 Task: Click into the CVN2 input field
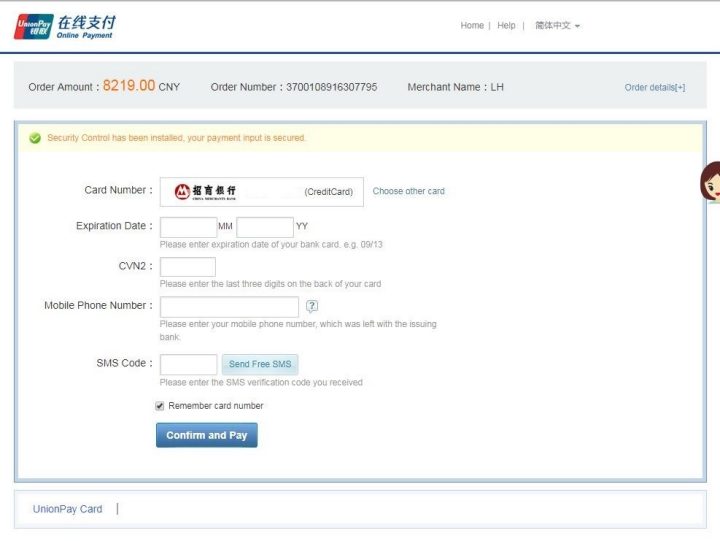point(188,267)
